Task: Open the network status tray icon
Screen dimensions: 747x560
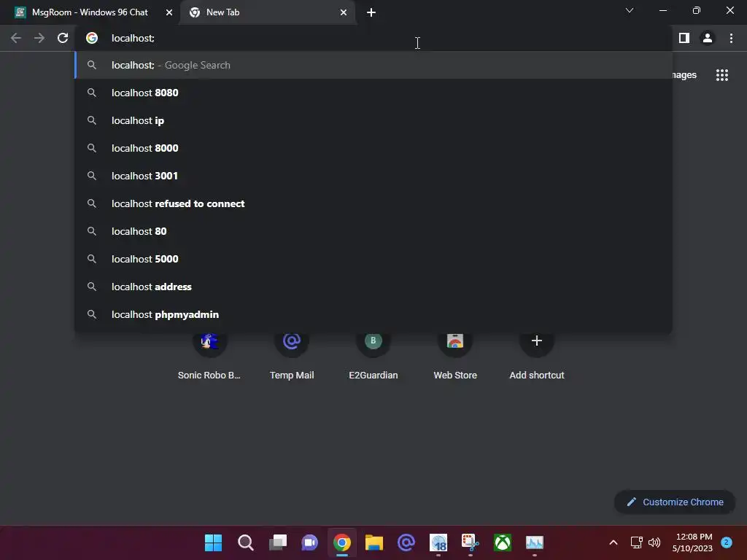Action: [x=636, y=542]
